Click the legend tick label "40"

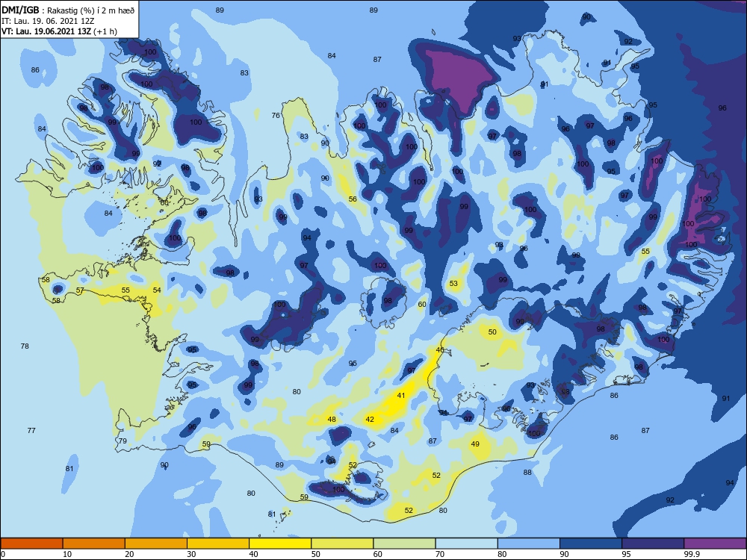coord(253,554)
